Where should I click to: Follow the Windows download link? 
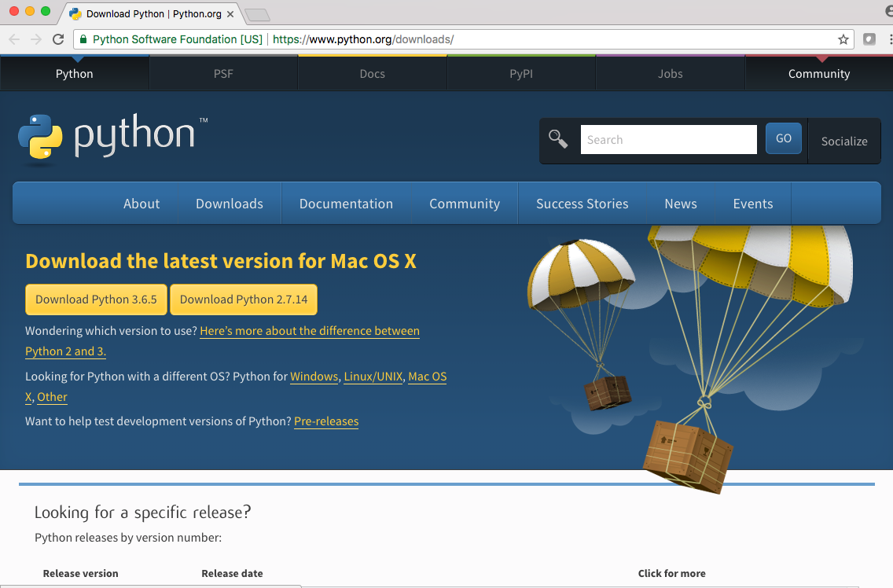[x=314, y=377]
